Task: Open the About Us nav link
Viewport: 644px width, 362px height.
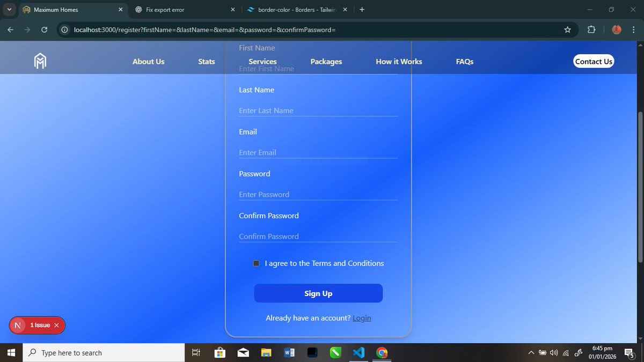Action: tap(148, 62)
